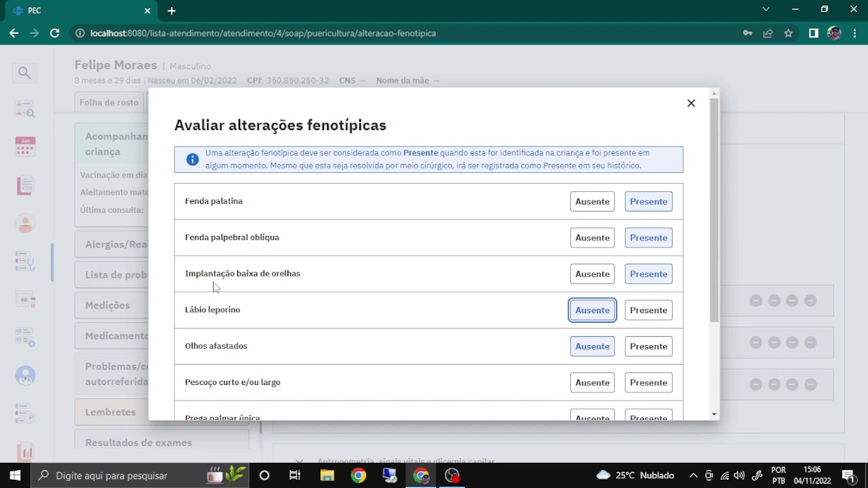Click the dialog scrollbar up arrow
Viewport: 868px width, 488px height.
click(x=714, y=94)
